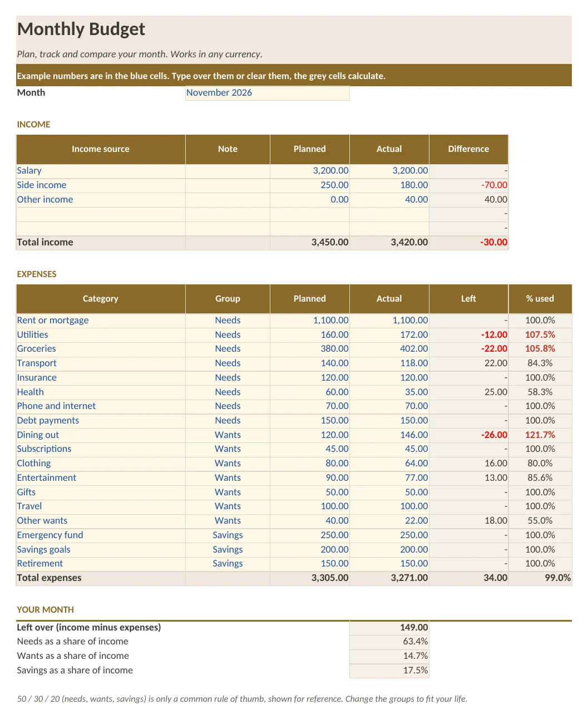Select Transport % used 84.3%
The height and width of the screenshot is (719, 588).
(x=540, y=363)
